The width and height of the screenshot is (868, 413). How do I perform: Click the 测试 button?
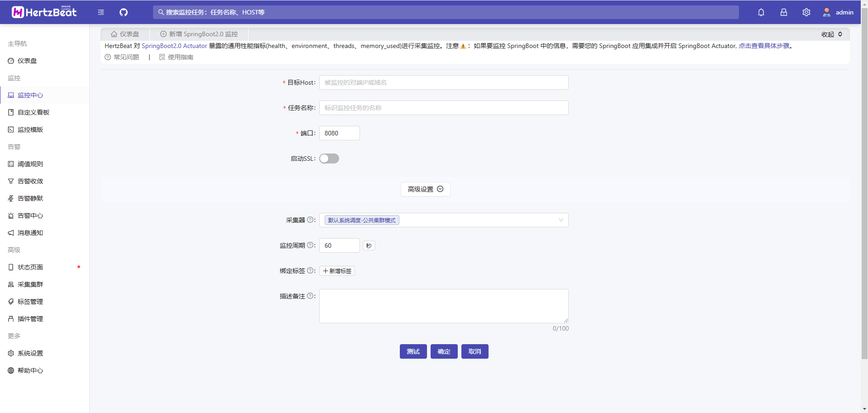pos(413,351)
